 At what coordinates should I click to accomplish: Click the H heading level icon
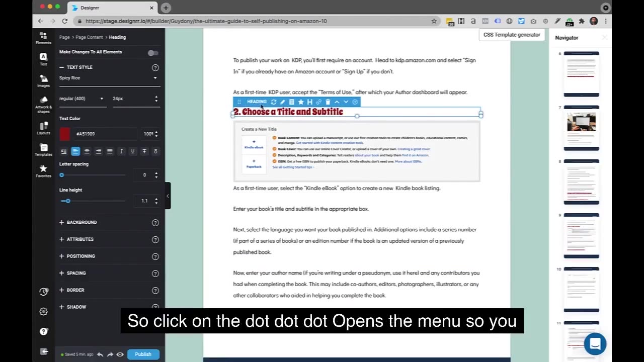(x=309, y=102)
